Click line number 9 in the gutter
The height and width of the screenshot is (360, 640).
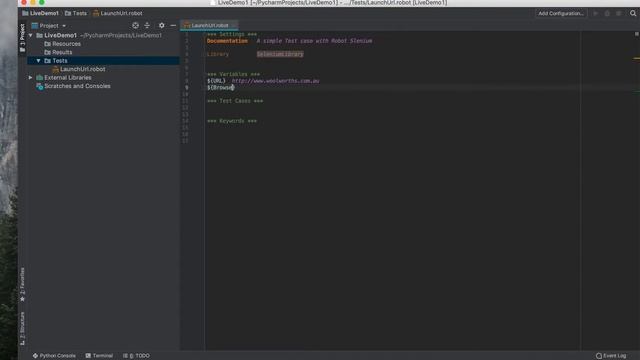(x=187, y=87)
